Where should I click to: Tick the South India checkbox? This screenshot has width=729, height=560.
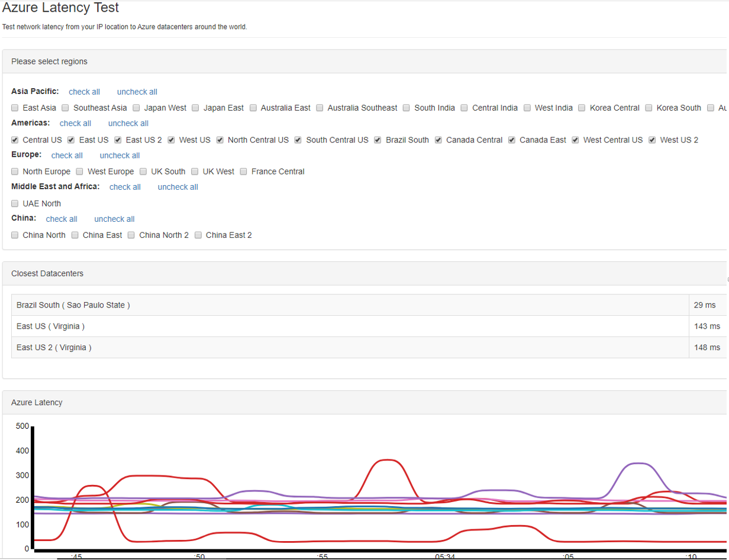407,108
